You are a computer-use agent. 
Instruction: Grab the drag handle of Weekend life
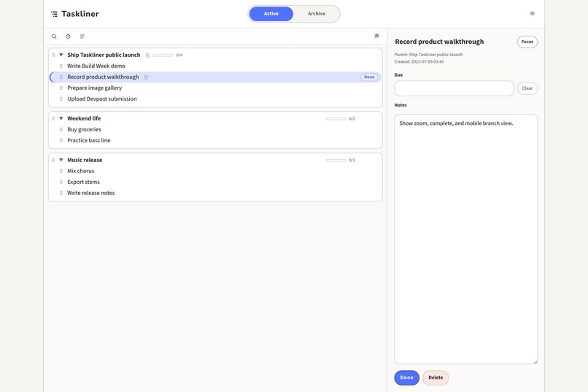pos(53,118)
